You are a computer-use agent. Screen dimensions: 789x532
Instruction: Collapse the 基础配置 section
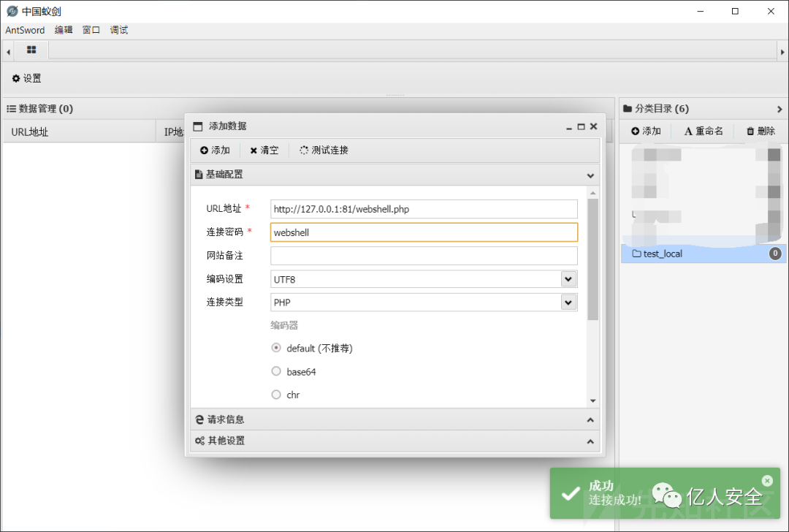(590, 175)
